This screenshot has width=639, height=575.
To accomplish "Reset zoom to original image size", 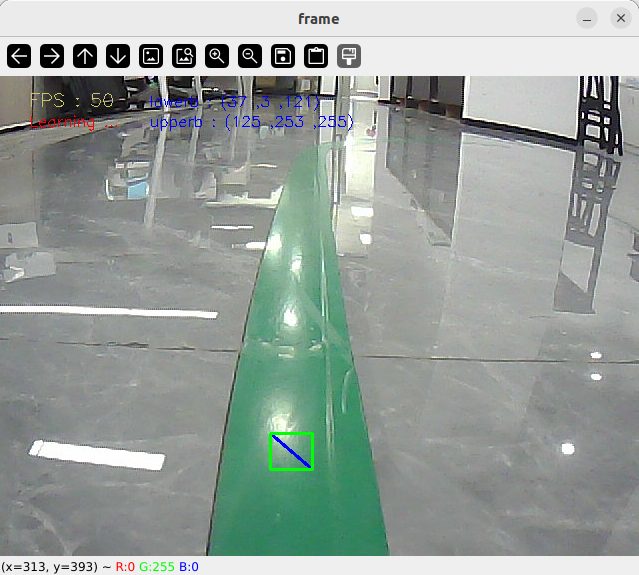I will (x=151, y=56).
